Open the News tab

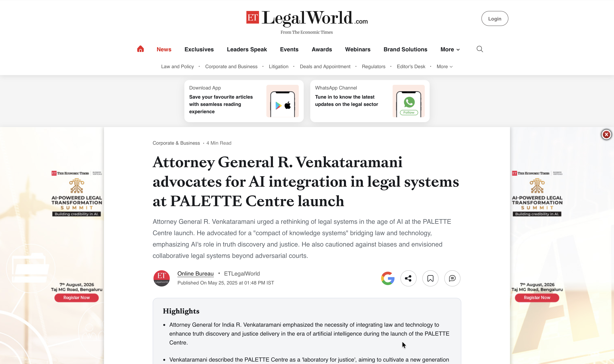click(x=164, y=49)
